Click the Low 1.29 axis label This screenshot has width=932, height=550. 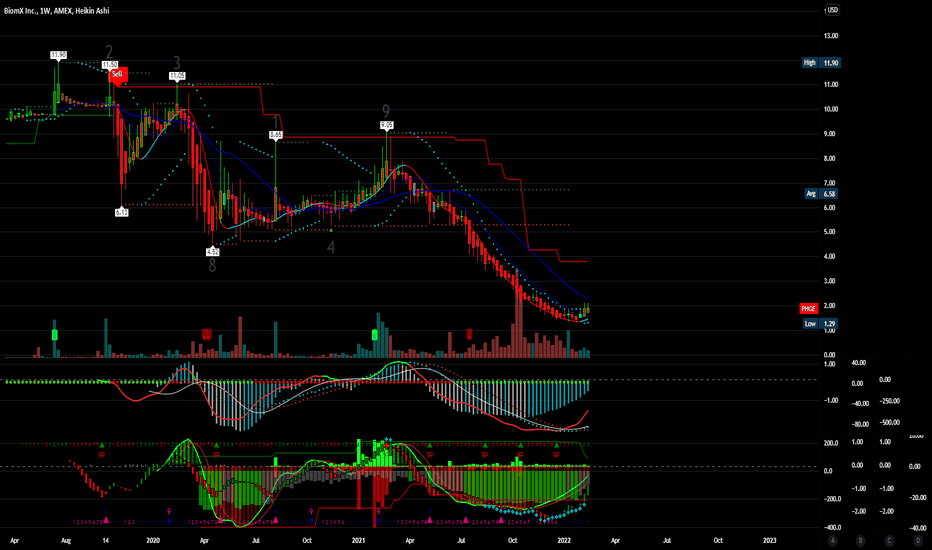click(820, 323)
